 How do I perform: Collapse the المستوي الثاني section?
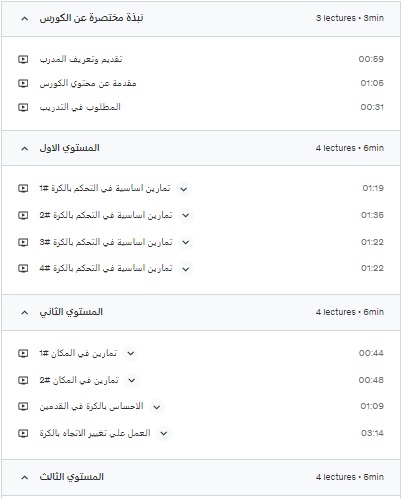[25, 312]
